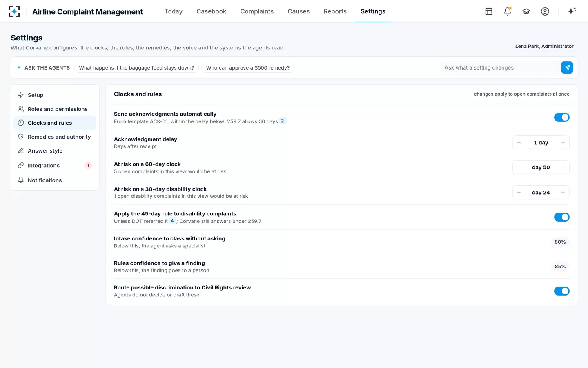Screen dimensions: 588x368
Task: Click the sparkle icon beside Ask the Agents
Action: (19, 67)
